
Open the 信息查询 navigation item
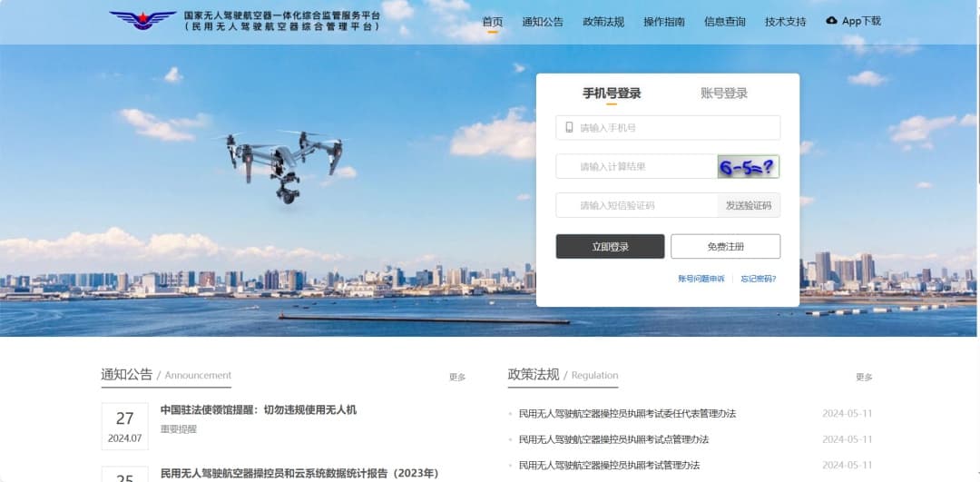point(724,22)
